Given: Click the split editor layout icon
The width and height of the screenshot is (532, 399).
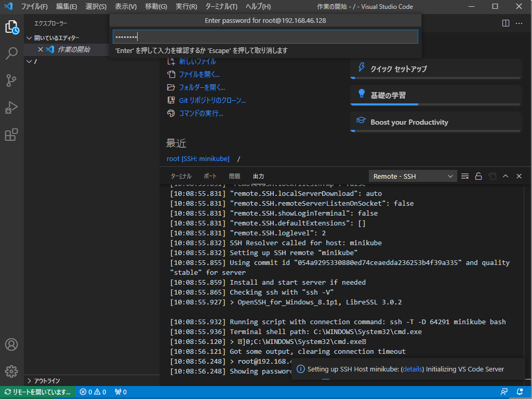Looking at the screenshot, I should (x=506, y=23).
